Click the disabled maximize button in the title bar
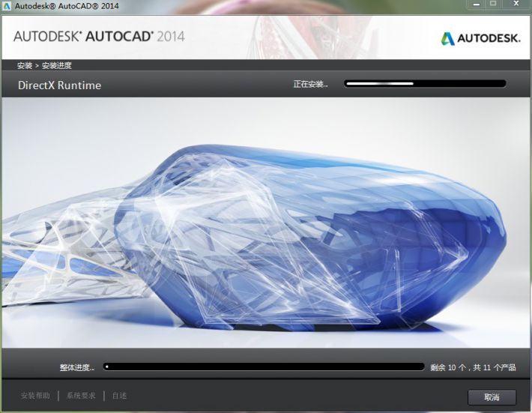 (493, 4)
